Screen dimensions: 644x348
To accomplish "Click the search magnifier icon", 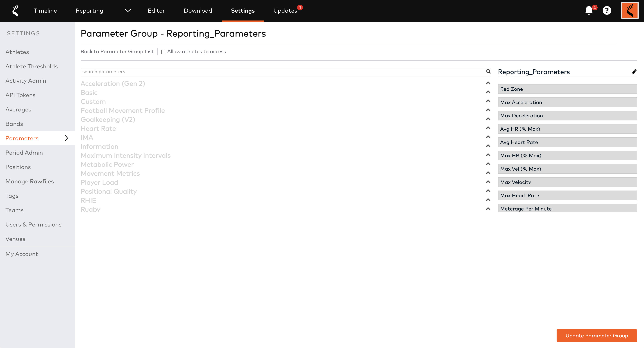I will [488, 71].
